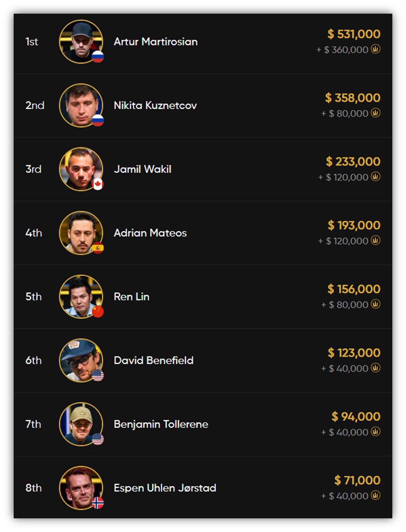Screen dimensions: 406x532
Task: Click the Ren Lin player name
Action: [132, 296]
